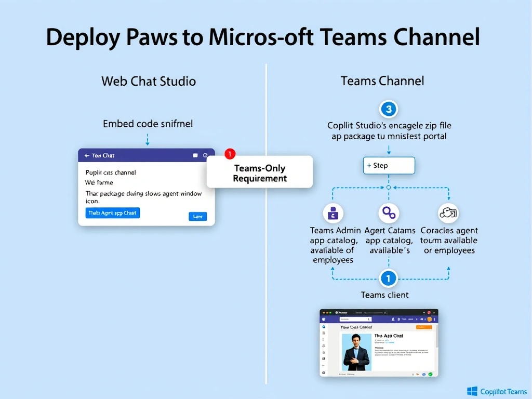Click the bell icon in Teams client toolbar
The width and height of the screenshot is (532, 399).
click(x=393, y=320)
